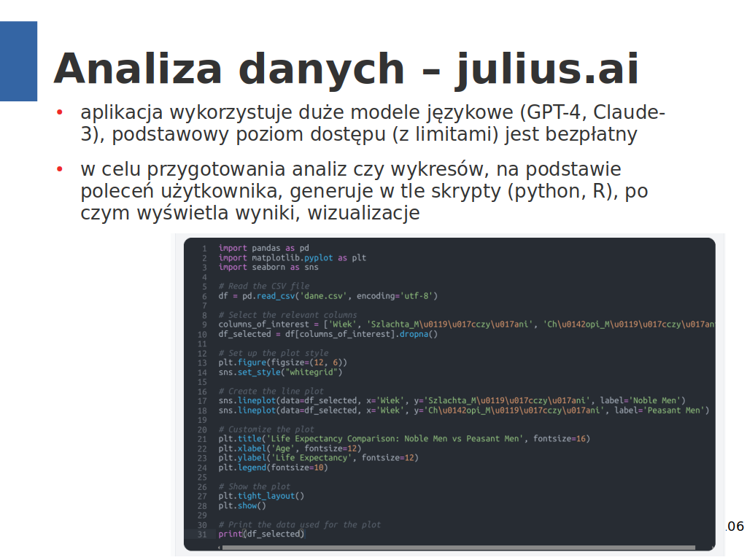The height and width of the screenshot is (560, 747).
Task: Click the 'df_selected = df[columns_of_interest].dropna()' line
Action: (x=328, y=334)
